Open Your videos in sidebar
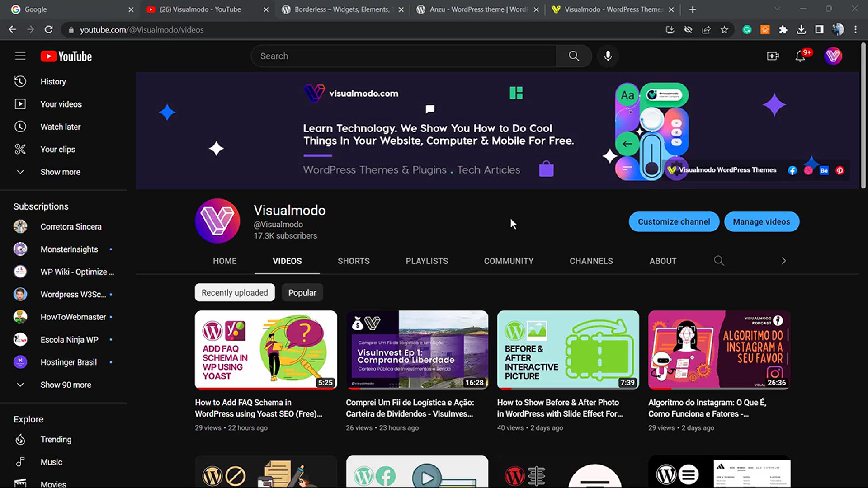The width and height of the screenshot is (868, 488). pos(63,104)
